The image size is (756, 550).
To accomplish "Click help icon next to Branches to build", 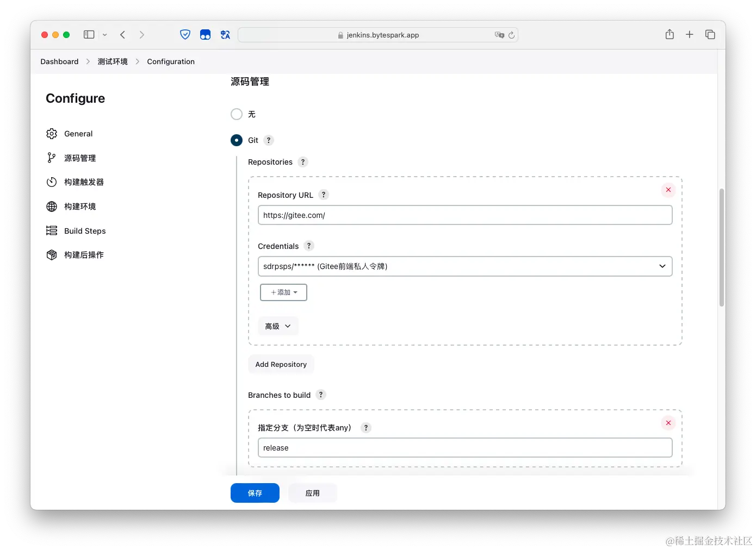I will 320,395.
